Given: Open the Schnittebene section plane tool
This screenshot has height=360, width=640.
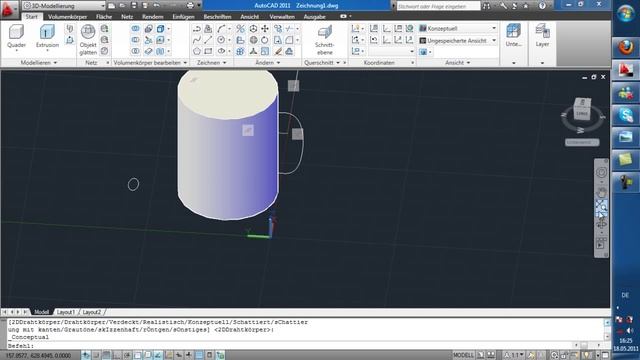Looking at the screenshot, I should point(324,40).
